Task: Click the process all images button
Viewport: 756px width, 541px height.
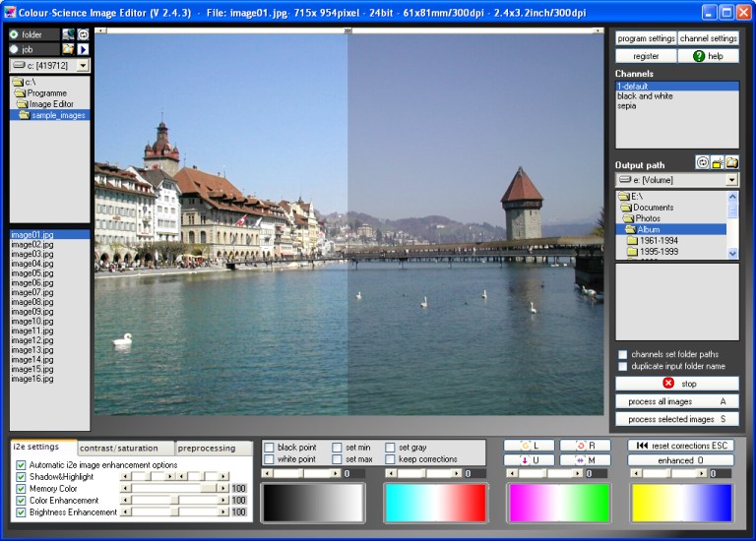Action: (x=676, y=401)
